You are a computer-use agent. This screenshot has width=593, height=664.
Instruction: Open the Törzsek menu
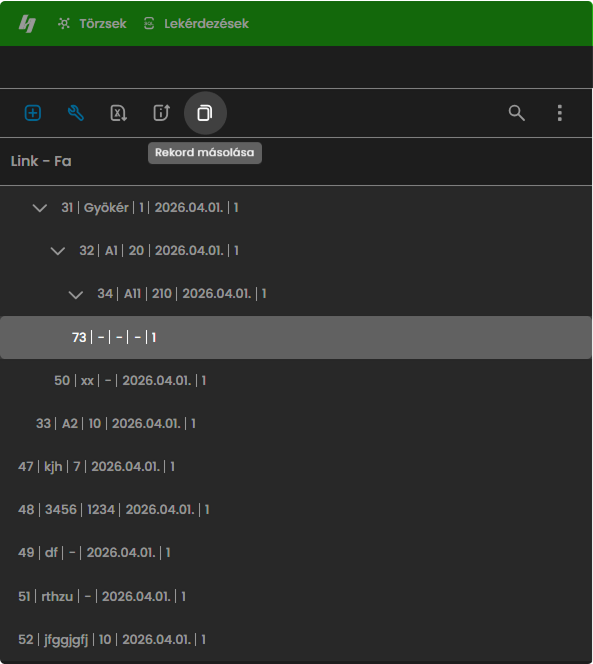coord(92,23)
